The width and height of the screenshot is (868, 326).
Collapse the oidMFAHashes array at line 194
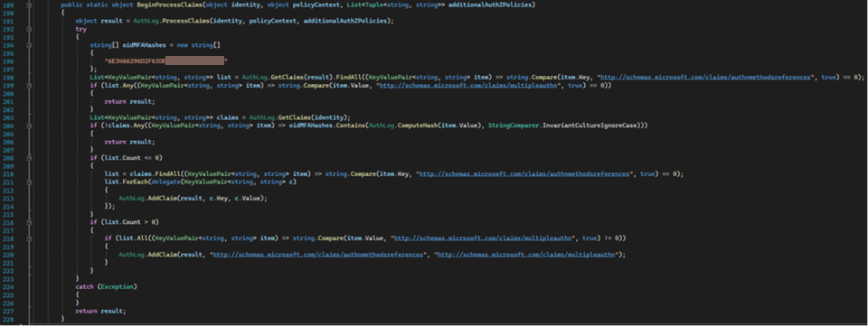[28, 45]
